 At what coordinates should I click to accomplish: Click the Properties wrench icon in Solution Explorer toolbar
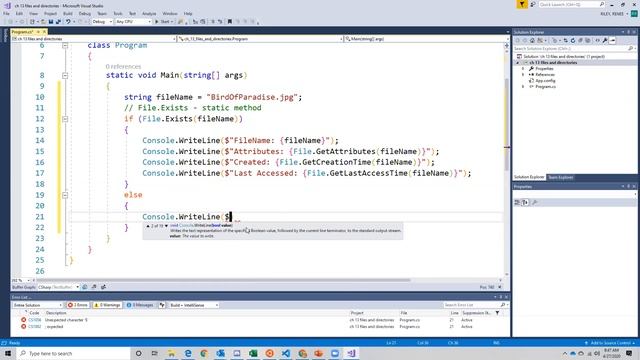click(605, 40)
